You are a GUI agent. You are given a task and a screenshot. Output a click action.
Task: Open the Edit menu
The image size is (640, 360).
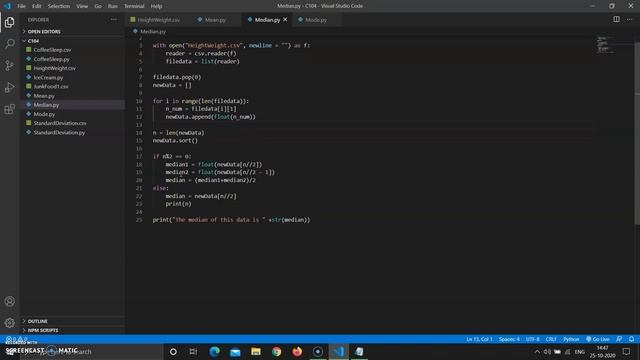(37, 6)
